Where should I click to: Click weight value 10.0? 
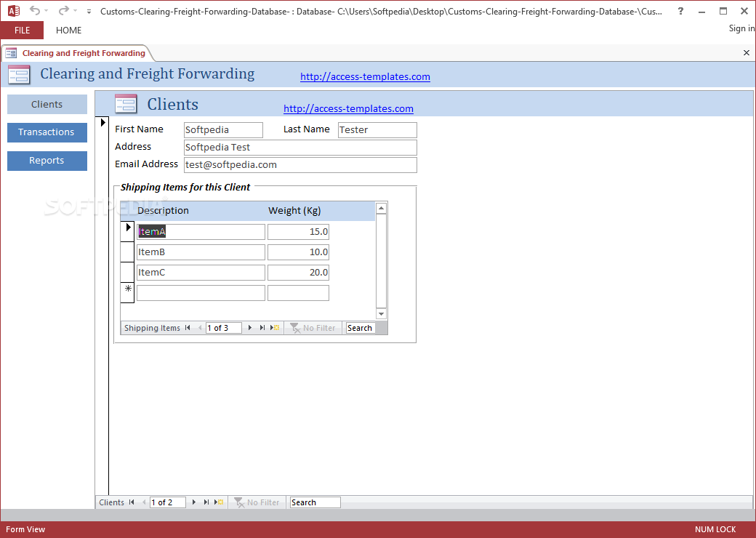(x=299, y=252)
